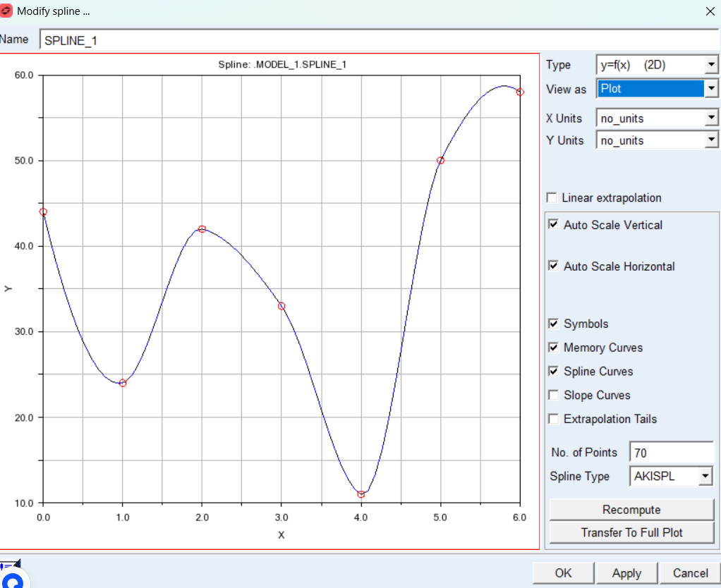Toggle Auto Scale Horizontal checkbox
This screenshot has height=588, width=721.
click(554, 266)
